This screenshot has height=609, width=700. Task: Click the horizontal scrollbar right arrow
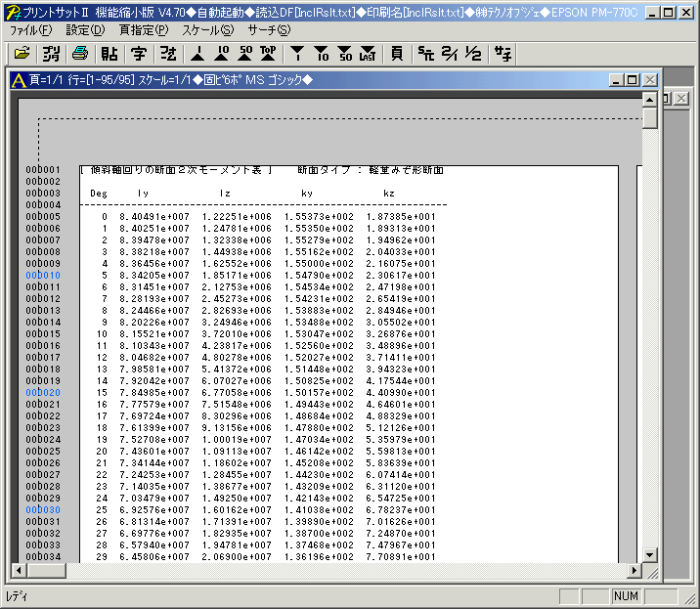[634, 571]
